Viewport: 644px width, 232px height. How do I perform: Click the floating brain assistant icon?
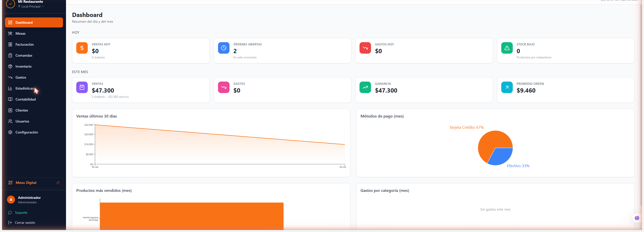click(x=637, y=218)
